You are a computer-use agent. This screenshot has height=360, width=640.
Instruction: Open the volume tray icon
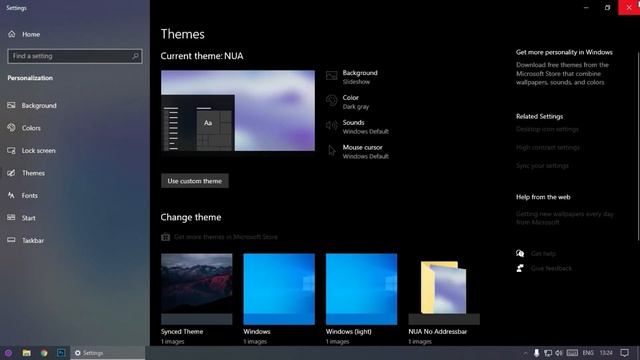coord(559,353)
